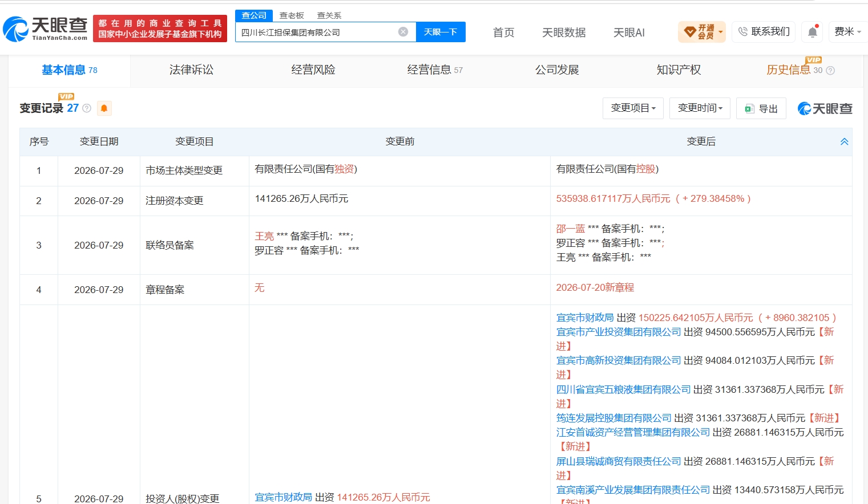Switch to the 经营风险 tab
The image size is (868, 504).
[x=313, y=70]
